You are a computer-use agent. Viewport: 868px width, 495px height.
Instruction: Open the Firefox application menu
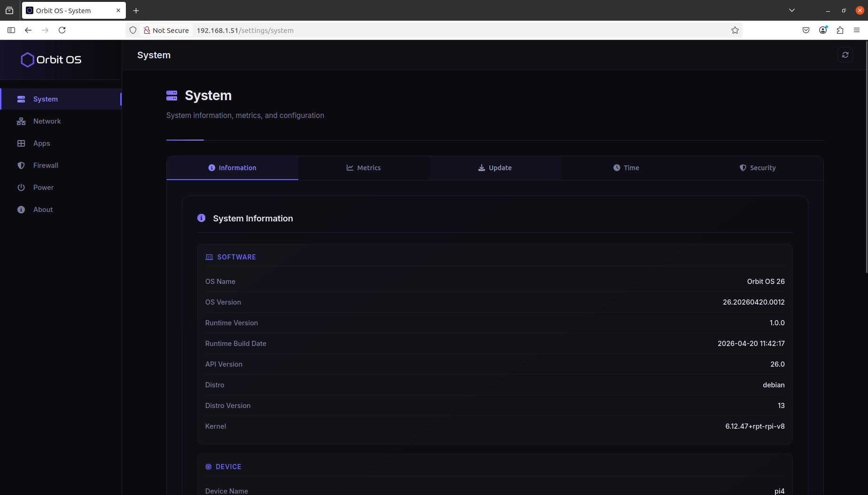[857, 30]
